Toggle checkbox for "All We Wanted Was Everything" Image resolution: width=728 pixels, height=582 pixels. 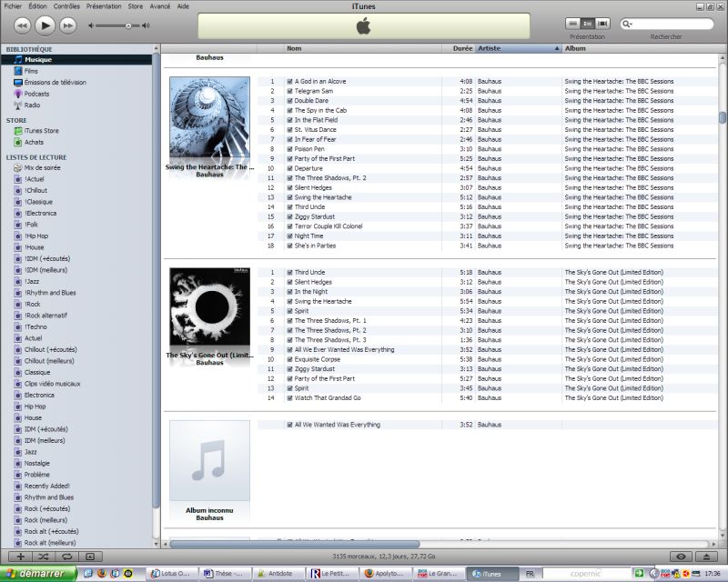289,425
